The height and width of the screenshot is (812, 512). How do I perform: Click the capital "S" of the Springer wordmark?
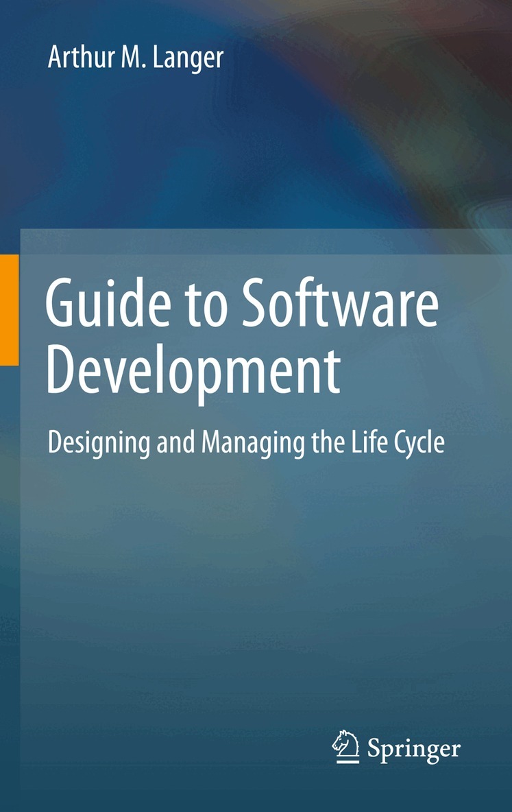pyautogui.click(x=375, y=748)
